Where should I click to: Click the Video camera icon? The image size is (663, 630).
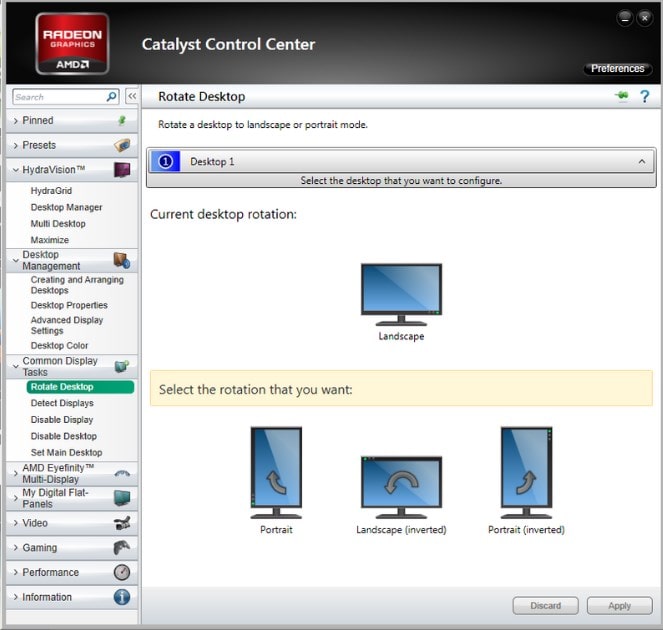tap(122, 523)
